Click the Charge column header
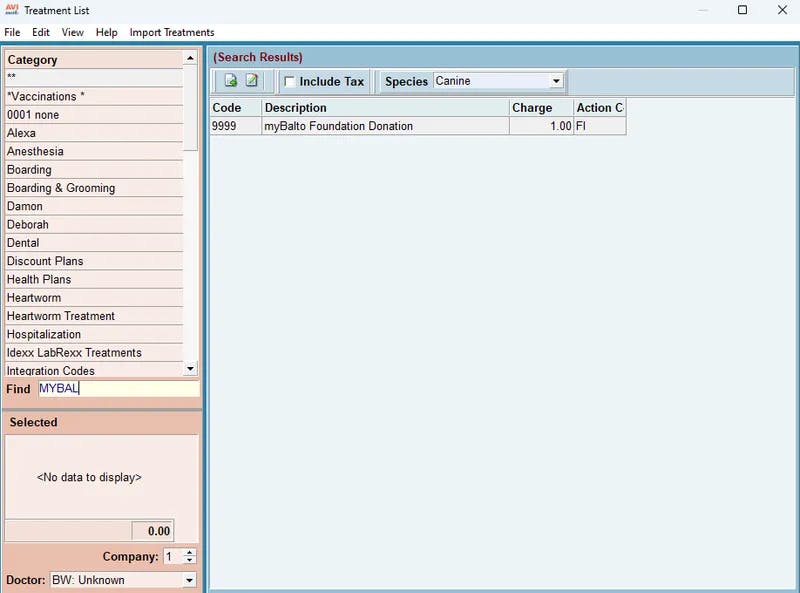Screen dimensions: 800x593 coord(541,108)
